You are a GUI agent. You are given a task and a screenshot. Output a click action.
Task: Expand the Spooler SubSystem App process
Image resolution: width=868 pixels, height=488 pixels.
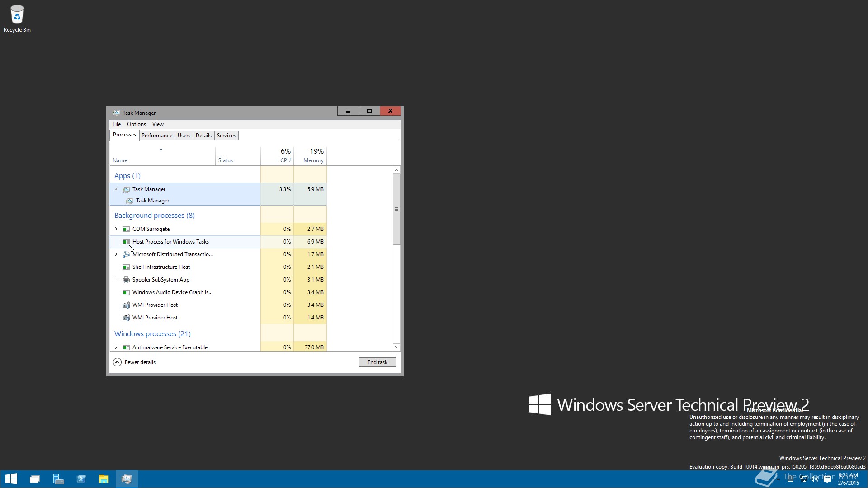coord(116,280)
